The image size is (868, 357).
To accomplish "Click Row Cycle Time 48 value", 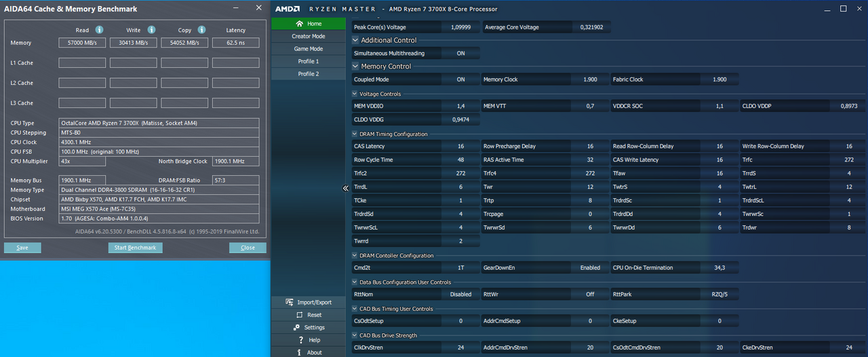I will coord(461,159).
